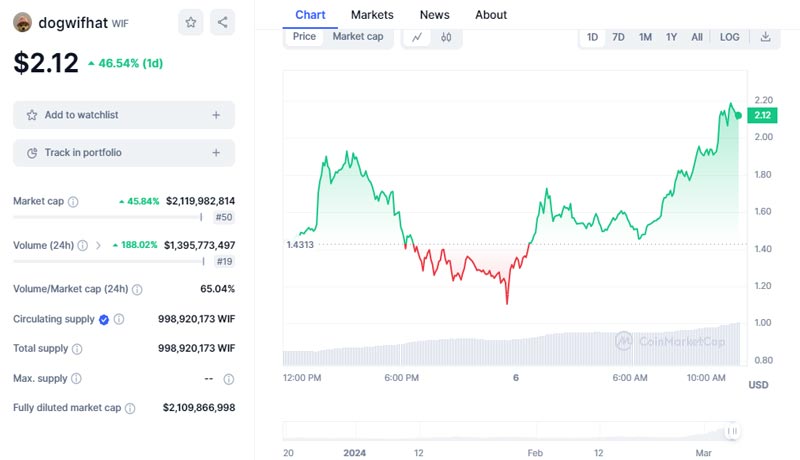This screenshot has width=800, height=460.
Task: Switch to candlestick chart view icon
Action: coord(446,37)
